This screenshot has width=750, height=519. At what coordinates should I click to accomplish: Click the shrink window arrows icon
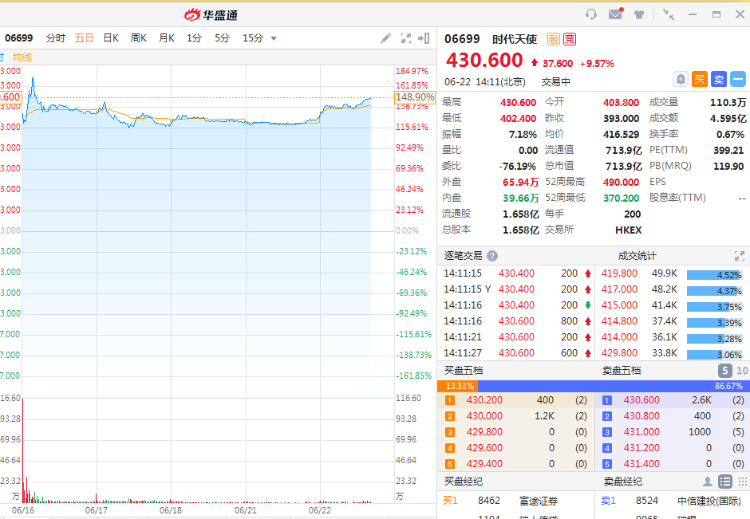[668, 14]
